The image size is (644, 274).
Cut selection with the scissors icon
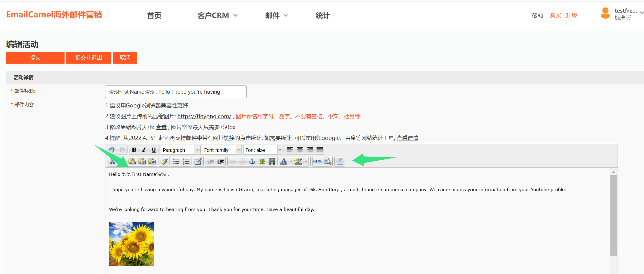[112, 161]
